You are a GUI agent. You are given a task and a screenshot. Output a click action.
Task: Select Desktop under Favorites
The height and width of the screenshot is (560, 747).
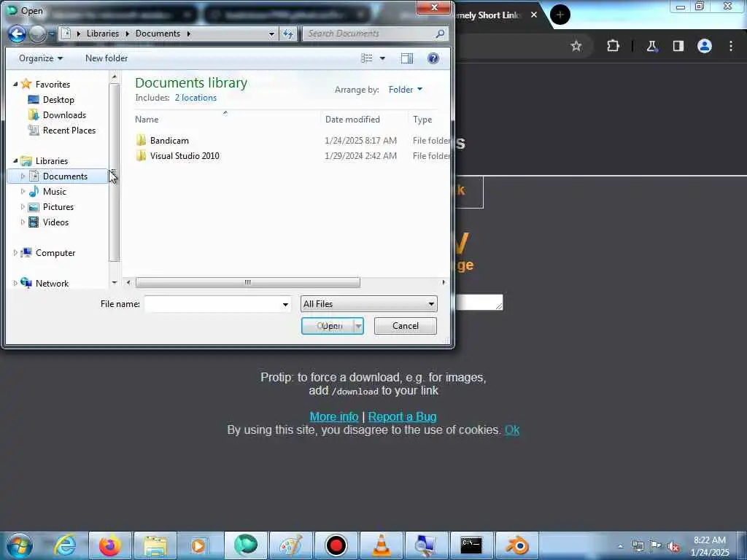(58, 99)
